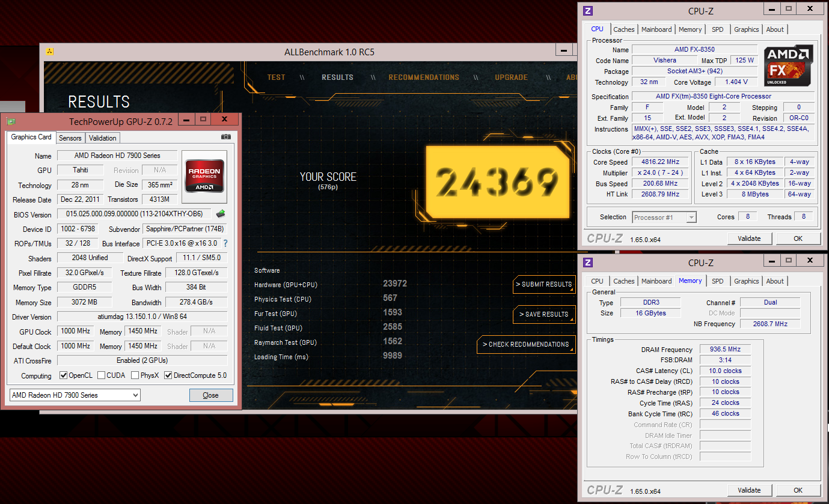Screen dimensions: 829x504
Task: Click Validate in the Memory CPU-Z window
Action: coord(749,490)
